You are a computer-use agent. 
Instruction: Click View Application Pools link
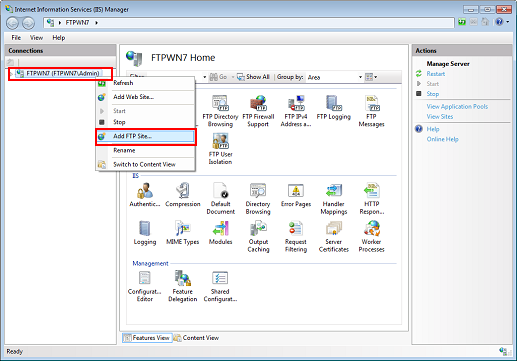(x=457, y=106)
